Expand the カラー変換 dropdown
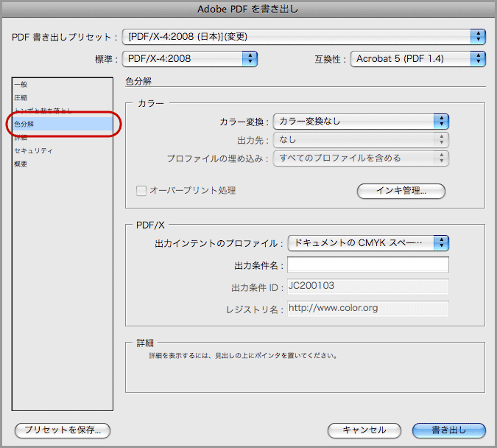Screen dimensions: 497x448 [x=361, y=121]
